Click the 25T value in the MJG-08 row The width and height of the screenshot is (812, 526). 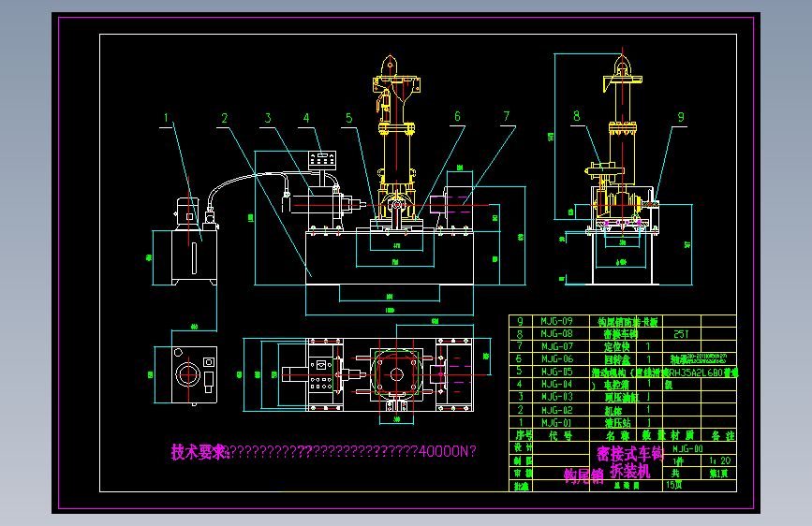682,334
